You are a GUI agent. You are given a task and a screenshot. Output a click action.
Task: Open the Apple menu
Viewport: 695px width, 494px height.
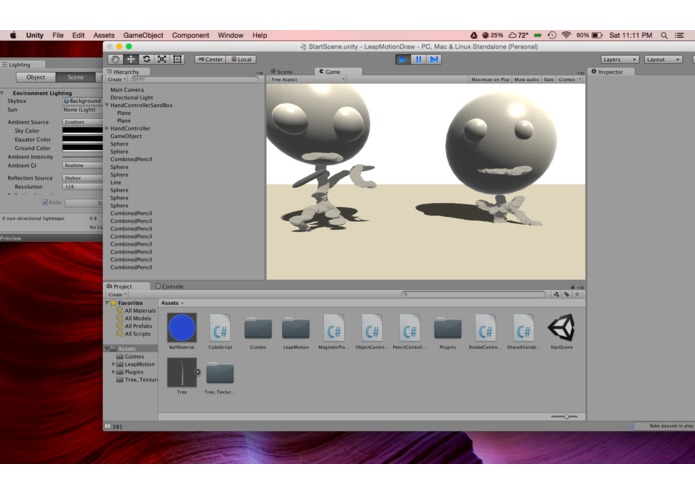[x=13, y=35]
